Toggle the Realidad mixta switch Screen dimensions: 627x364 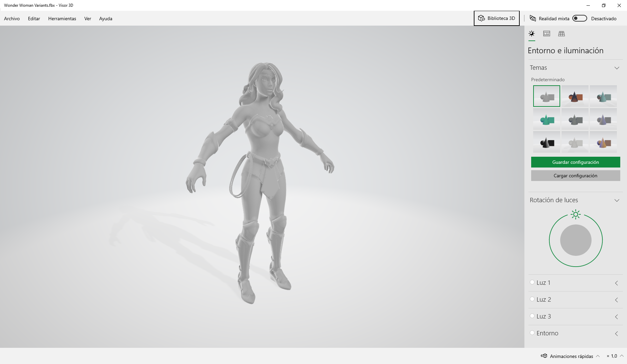coord(580,18)
